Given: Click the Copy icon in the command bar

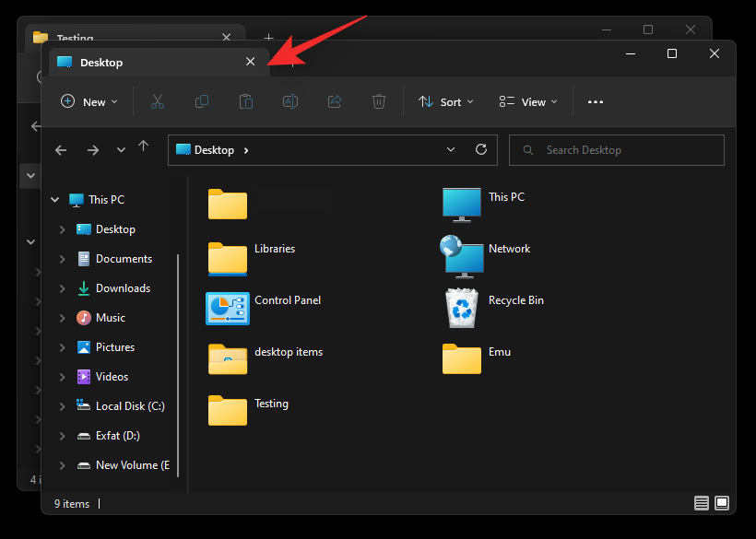Looking at the screenshot, I should (x=201, y=101).
